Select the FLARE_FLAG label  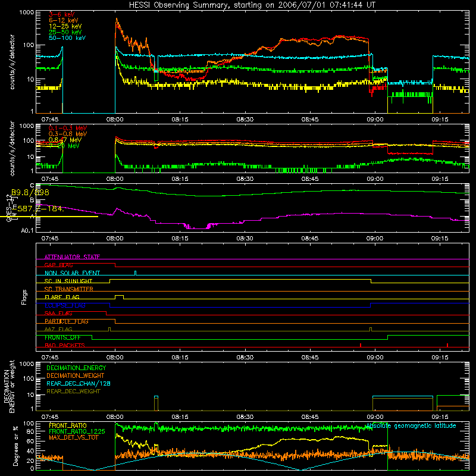(x=62, y=297)
